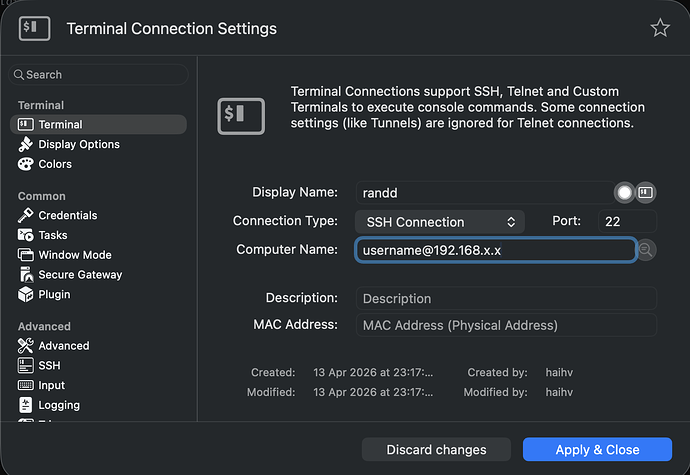Click the terminal icon beside Display Name

tap(646, 192)
